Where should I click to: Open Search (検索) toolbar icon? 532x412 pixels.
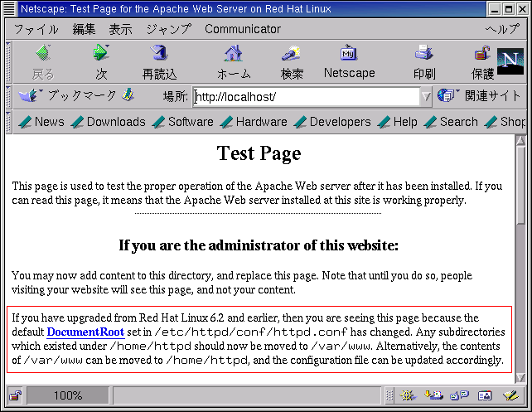(x=291, y=53)
